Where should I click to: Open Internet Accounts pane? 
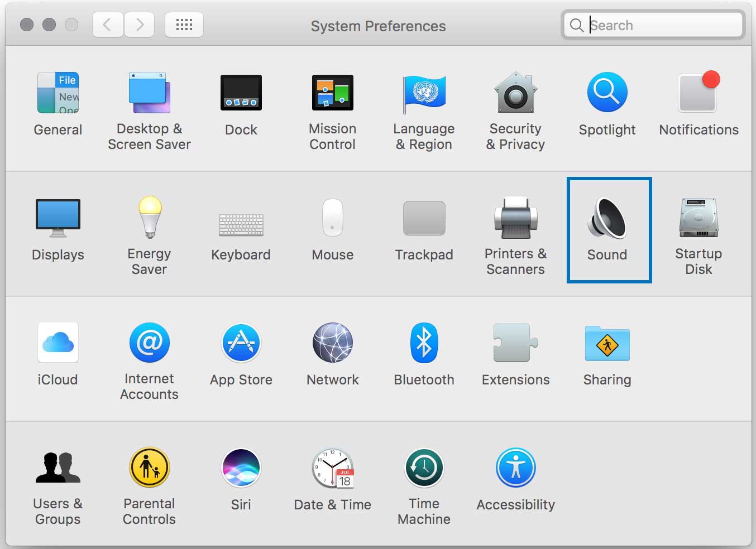click(149, 361)
